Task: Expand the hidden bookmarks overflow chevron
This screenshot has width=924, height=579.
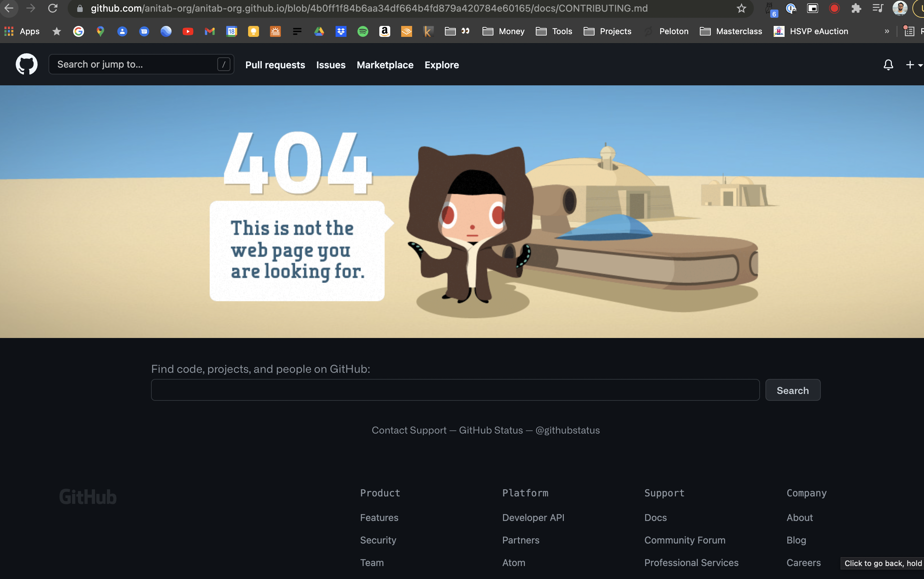Action: point(887,31)
